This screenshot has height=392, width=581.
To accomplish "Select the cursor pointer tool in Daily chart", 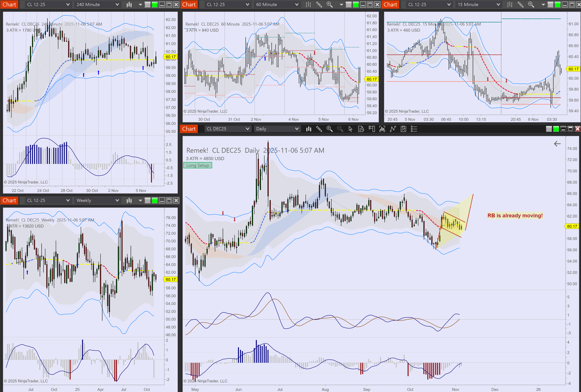I will tap(350, 129).
